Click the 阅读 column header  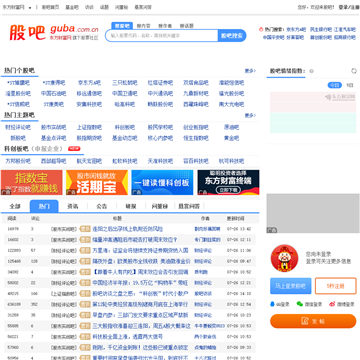[12, 219]
